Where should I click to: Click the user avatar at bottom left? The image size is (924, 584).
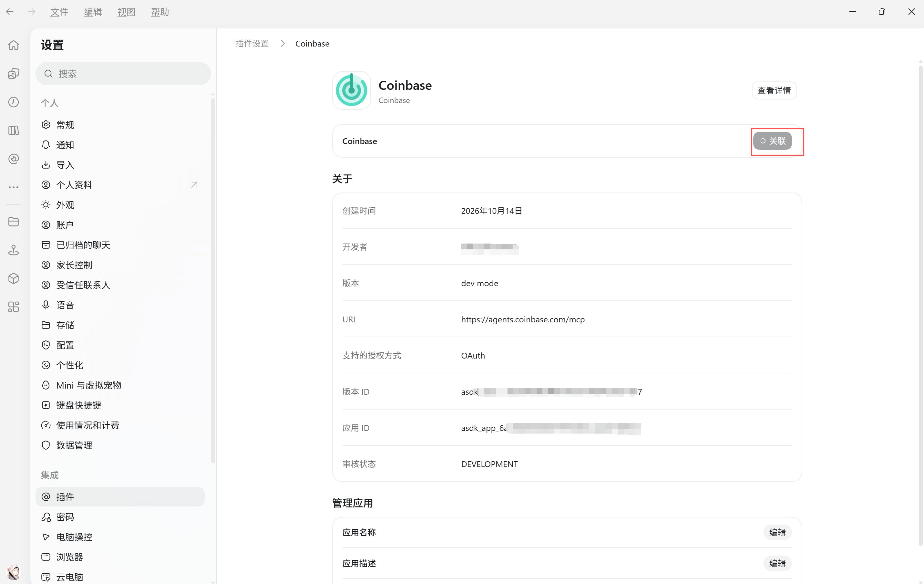(14, 572)
